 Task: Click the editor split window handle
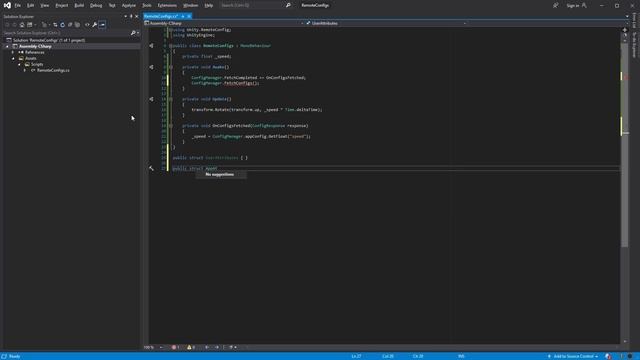pos(625,30)
